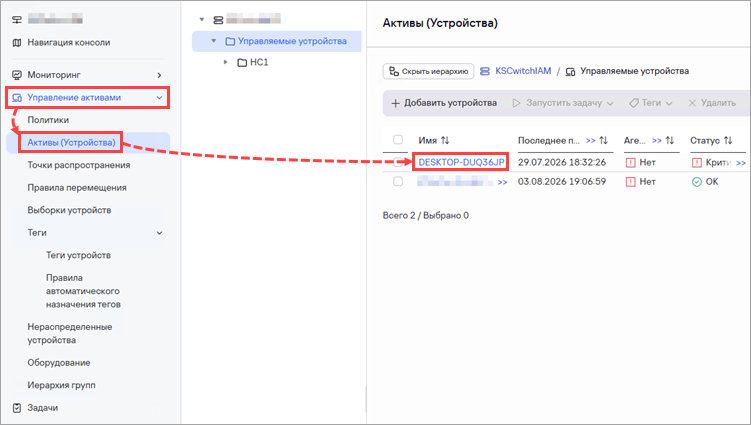This screenshot has width=751, height=425.
Task: Click the sort icon next to Имя column
Action: point(445,140)
